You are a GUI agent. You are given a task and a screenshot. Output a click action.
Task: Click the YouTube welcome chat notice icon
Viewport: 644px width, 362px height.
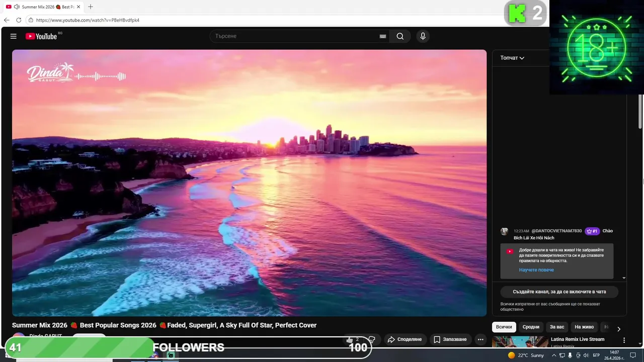(x=510, y=251)
